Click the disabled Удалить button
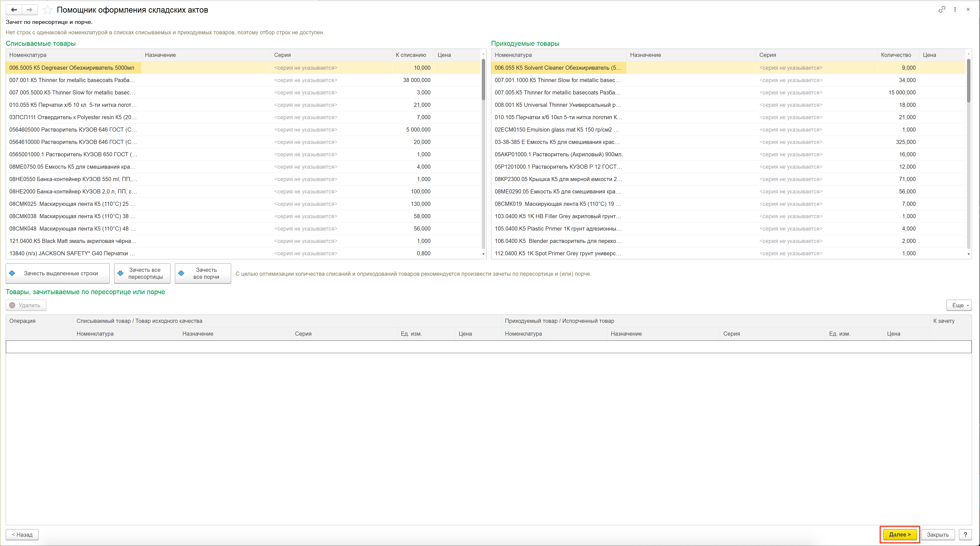Image resolution: width=980 pixels, height=546 pixels. click(26, 305)
